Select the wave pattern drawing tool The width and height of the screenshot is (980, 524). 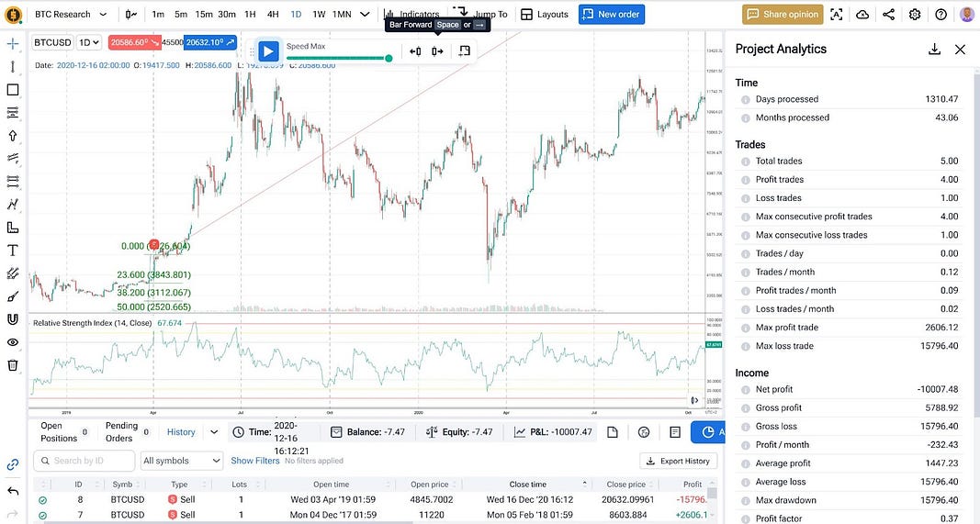(x=13, y=205)
